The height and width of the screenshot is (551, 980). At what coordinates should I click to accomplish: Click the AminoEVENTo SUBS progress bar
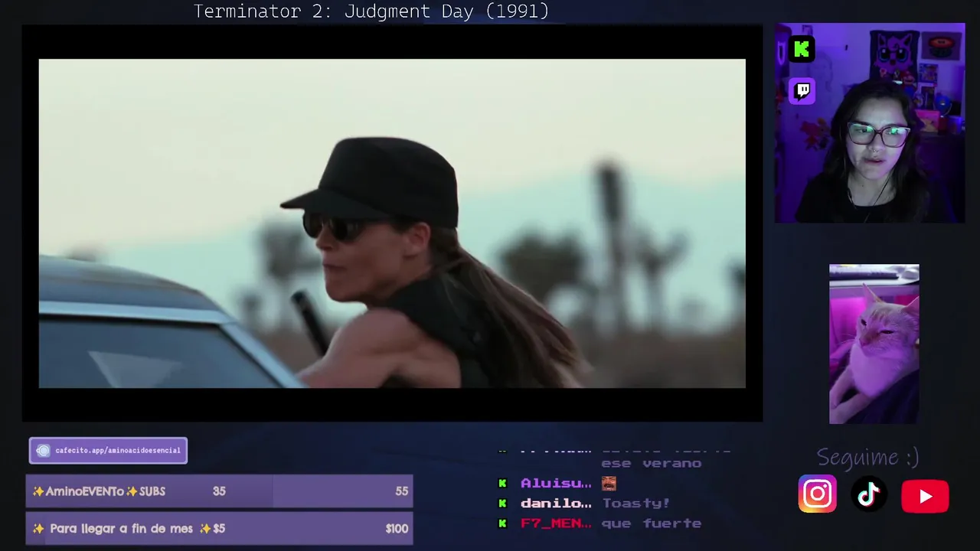tap(220, 491)
